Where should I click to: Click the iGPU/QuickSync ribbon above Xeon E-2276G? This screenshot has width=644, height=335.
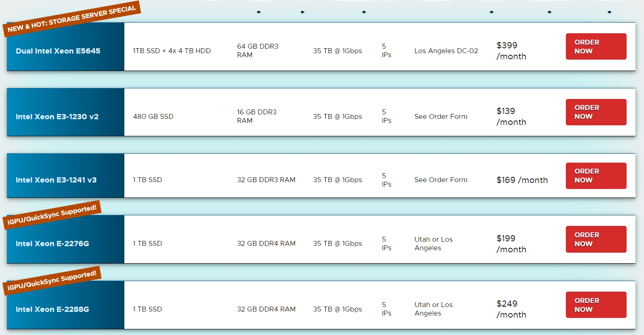point(52,215)
